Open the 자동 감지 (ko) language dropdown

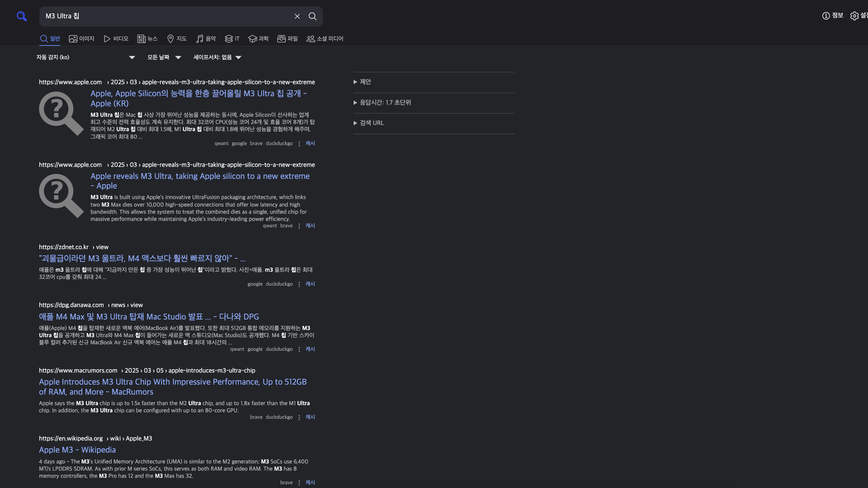pyautogui.click(x=86, y=57)
